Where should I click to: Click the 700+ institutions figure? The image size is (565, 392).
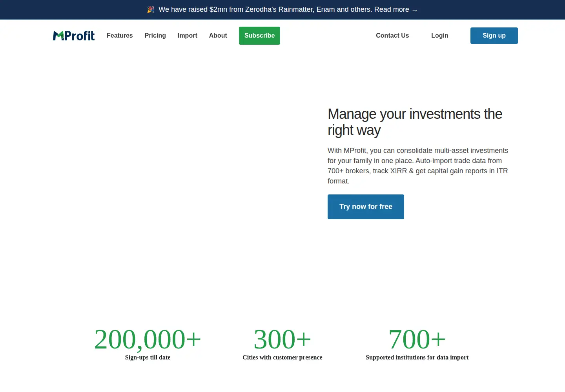click(417, 339)
